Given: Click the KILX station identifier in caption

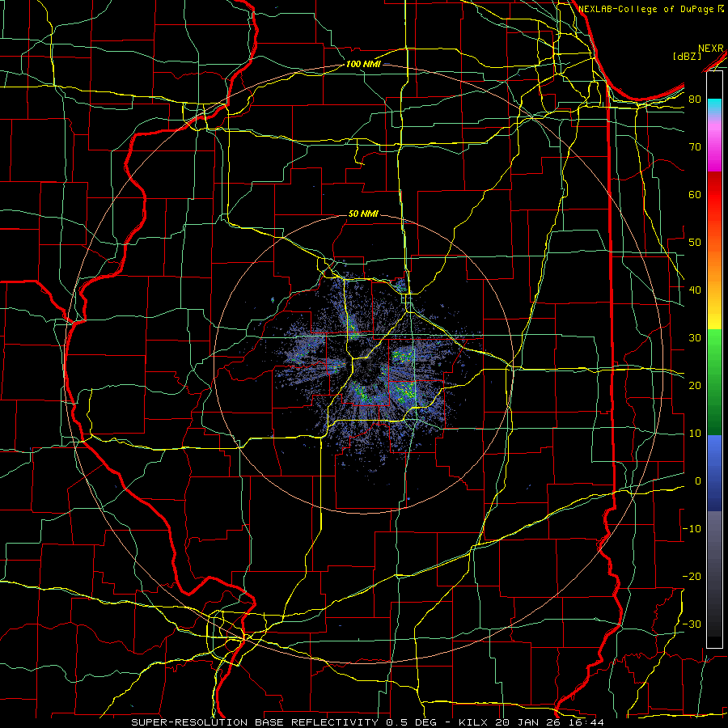Looking at the screenshot, I should click(473, 722).
